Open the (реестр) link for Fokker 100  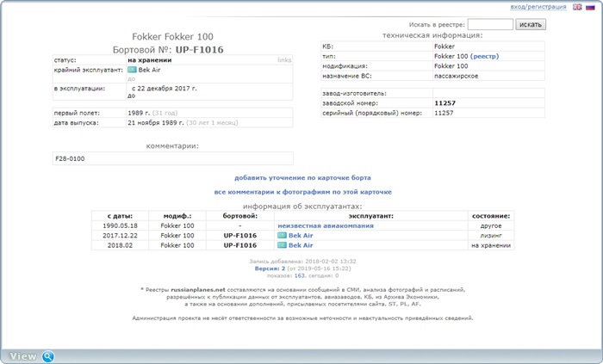tap(484, 56)
